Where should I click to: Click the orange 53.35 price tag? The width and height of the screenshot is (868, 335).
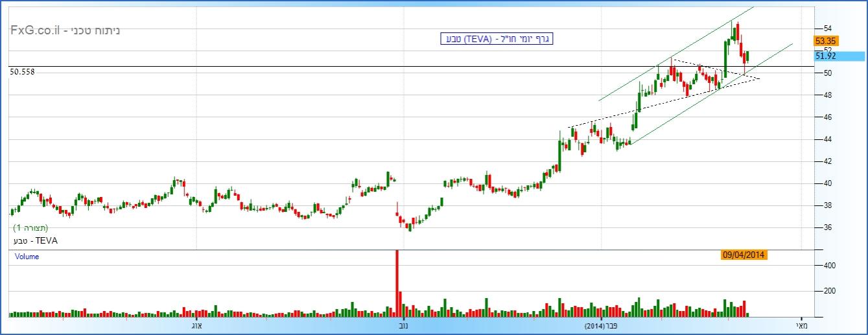click(827, 40)
